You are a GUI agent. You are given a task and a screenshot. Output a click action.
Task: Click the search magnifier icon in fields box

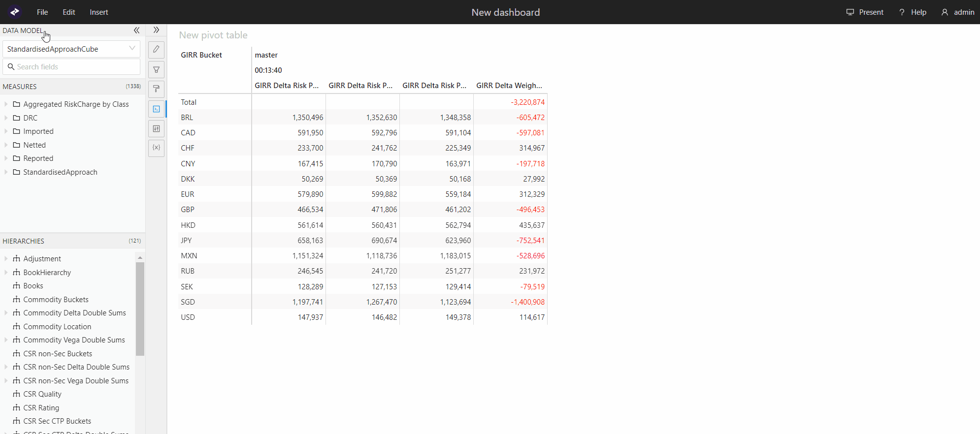pyautogui.click(x=11, y=67)
